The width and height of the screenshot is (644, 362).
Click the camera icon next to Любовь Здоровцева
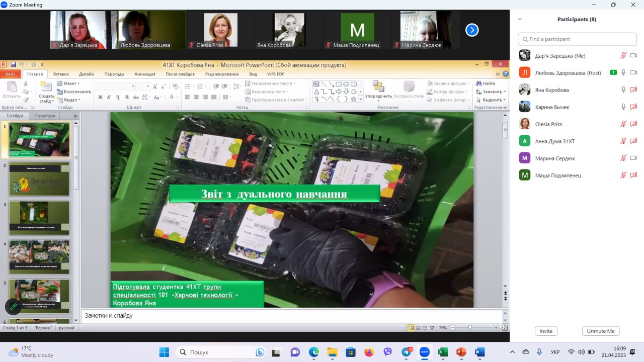pos(633,73)
